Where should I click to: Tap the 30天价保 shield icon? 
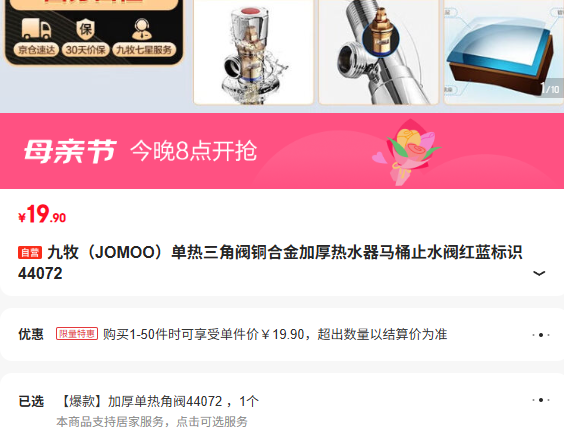86,29
